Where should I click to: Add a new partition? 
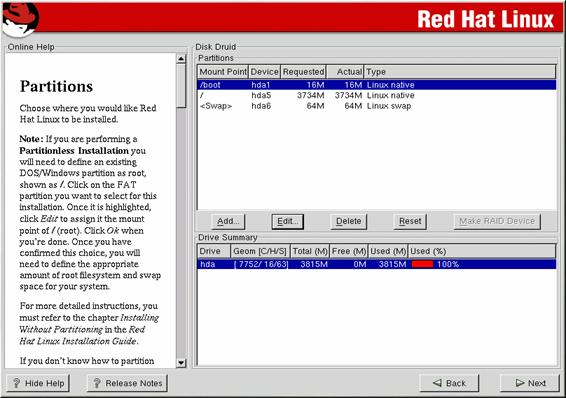tap(228, 221)
